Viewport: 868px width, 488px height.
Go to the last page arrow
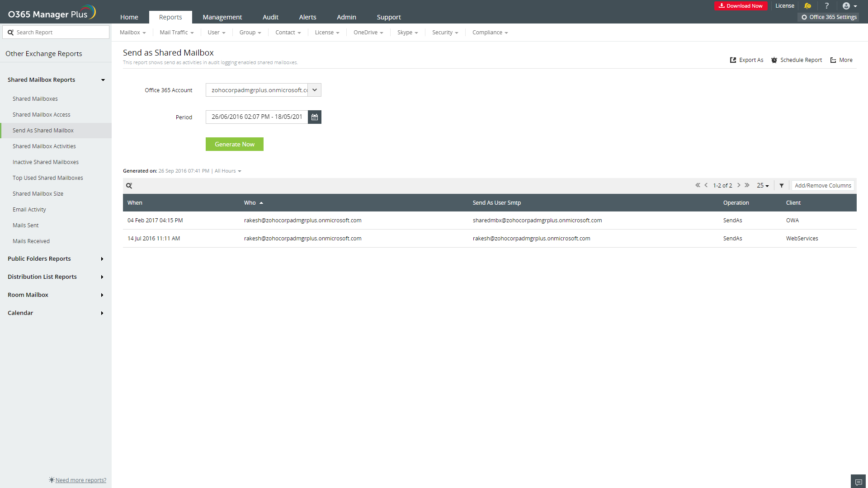[x=747, y=185]
